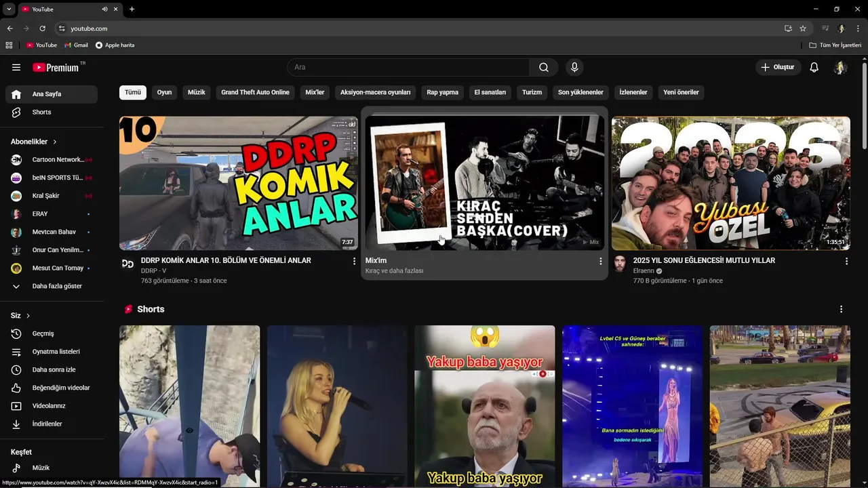Open ERAY channel in subscriptions
Image resolution: width=868 pixels, height=488 pixels.
[52, 213]
